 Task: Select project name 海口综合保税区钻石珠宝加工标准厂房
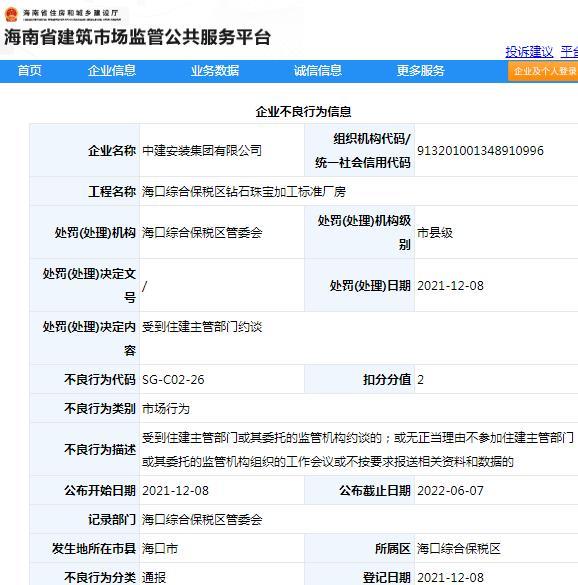(244, 191)
